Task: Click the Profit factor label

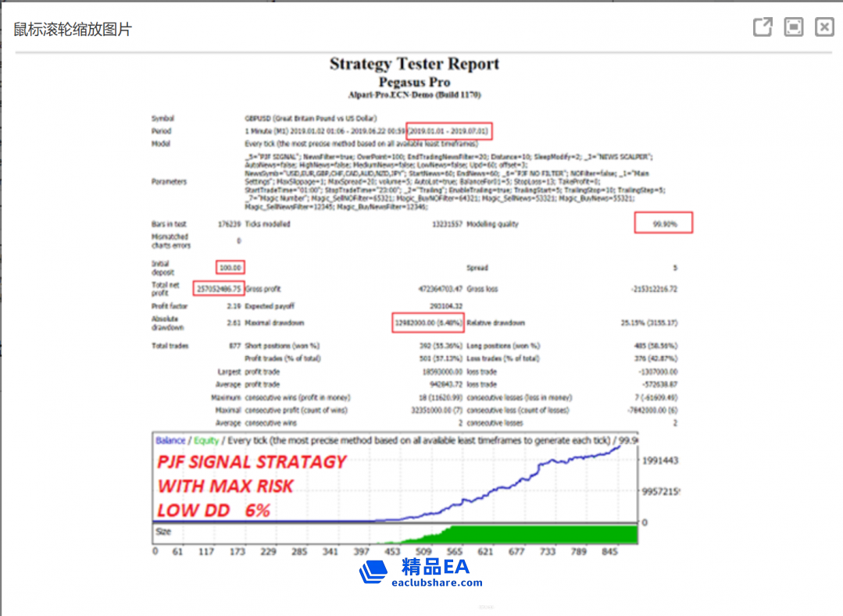Action: click(170, 306)
